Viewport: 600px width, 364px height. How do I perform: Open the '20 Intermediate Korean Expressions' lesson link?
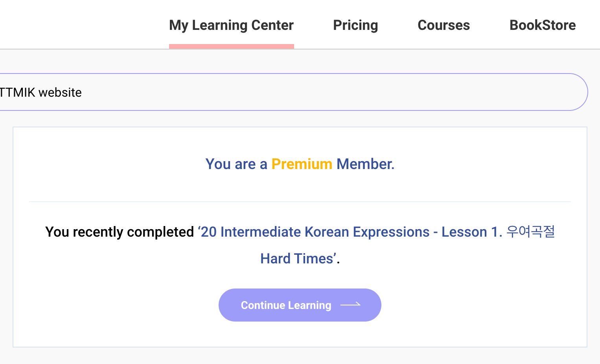click(x=315, y=232)
